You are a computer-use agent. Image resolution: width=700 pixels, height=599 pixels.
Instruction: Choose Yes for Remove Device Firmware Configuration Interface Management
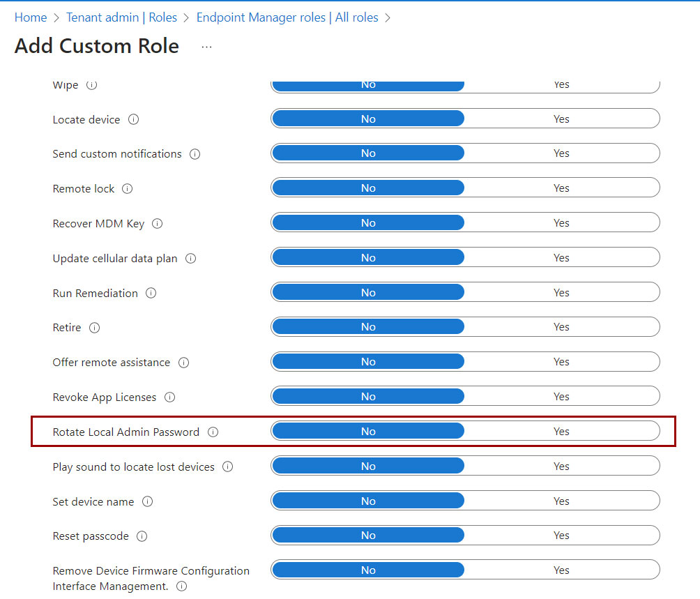561,570
